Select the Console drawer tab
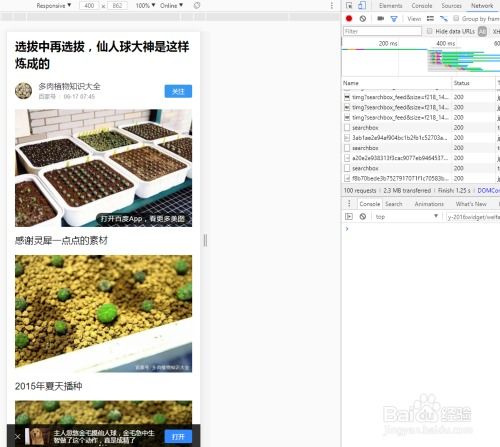500x447 pixels. [370, 204]
